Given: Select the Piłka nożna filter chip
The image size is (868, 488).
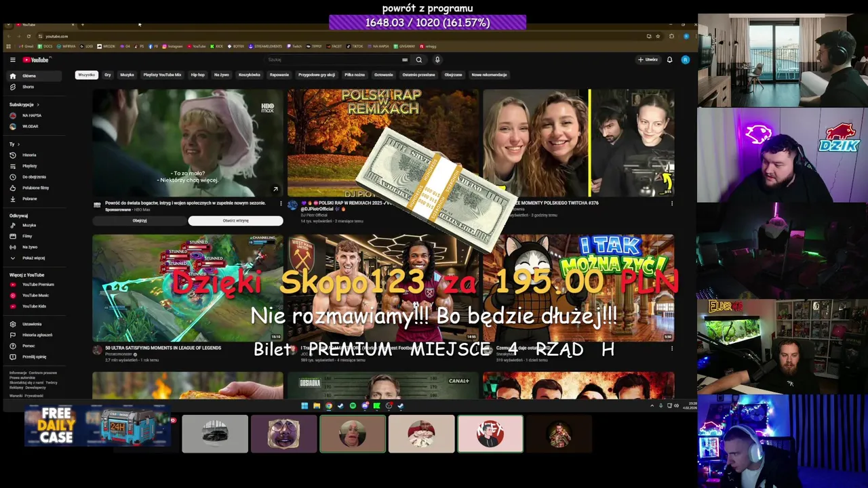Looking at the screenshot, I should coord(355,75).
